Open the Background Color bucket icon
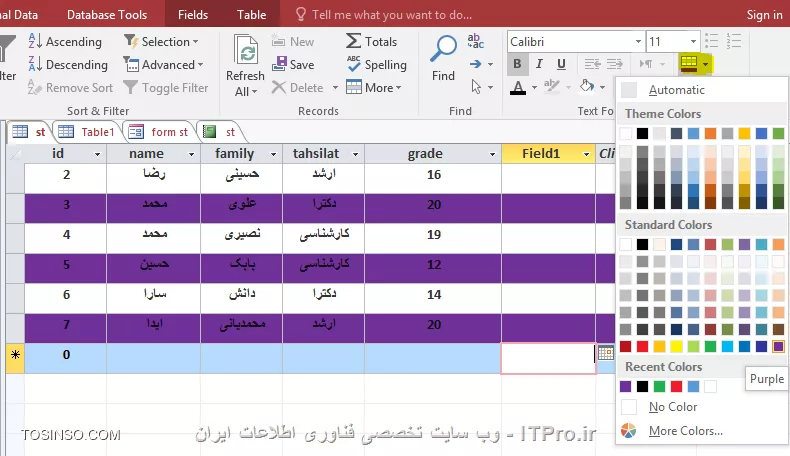Screen dimensions: 790x456 tap(586, 87)
